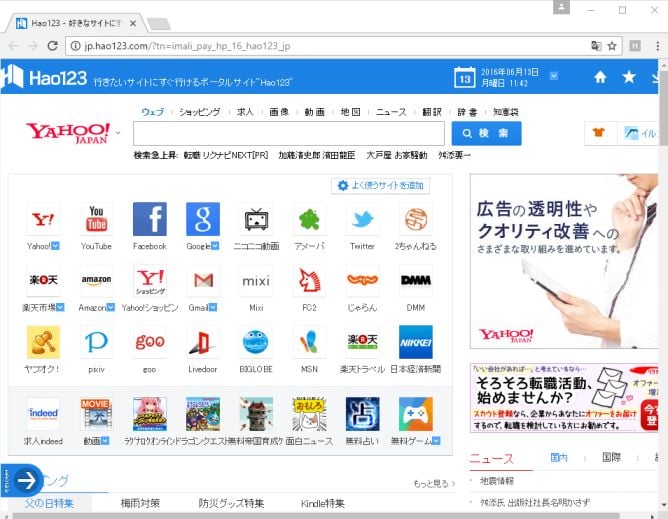
Task: Open the NIKKEI newspaper icon
Action: (x=416, y=342)
